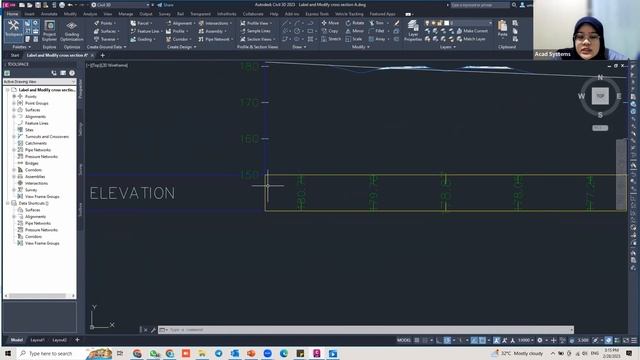The height and width of the screenshot is (360, 640).
Task: Launch Grading Optimization tool
Action: coord(71,31)
